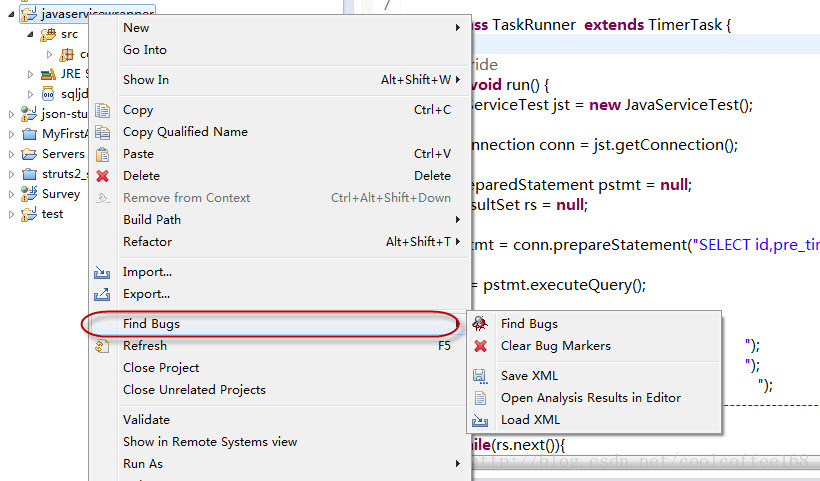This screenshot has height=481, width=820.
Task: Choose Save XML in submenu
Action: 594,375
